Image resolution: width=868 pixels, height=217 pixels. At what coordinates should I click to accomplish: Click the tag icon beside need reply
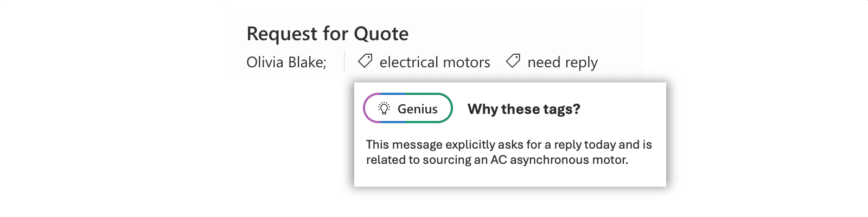[x=513, y=61]
